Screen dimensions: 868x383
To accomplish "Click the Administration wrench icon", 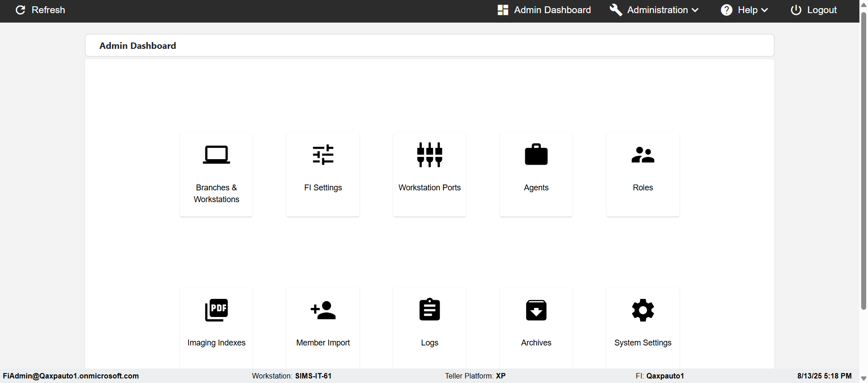I will point(616,10).
